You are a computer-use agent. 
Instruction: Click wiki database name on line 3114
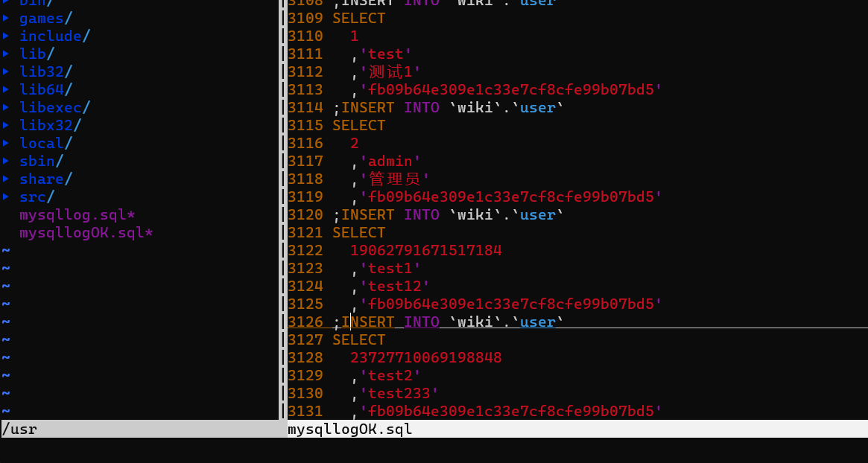tap(475, 107)
